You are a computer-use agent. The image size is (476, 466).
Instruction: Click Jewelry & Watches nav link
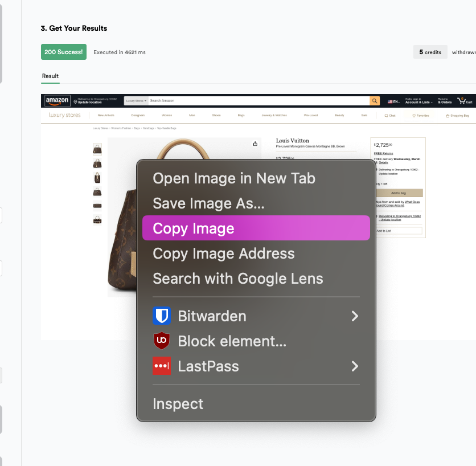[x=274, y=116]
